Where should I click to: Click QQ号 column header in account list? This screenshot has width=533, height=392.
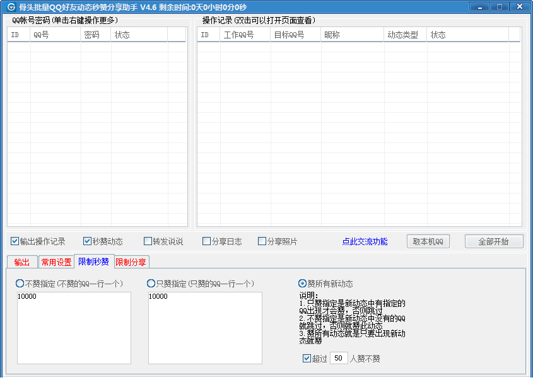(x=55, y=35)
